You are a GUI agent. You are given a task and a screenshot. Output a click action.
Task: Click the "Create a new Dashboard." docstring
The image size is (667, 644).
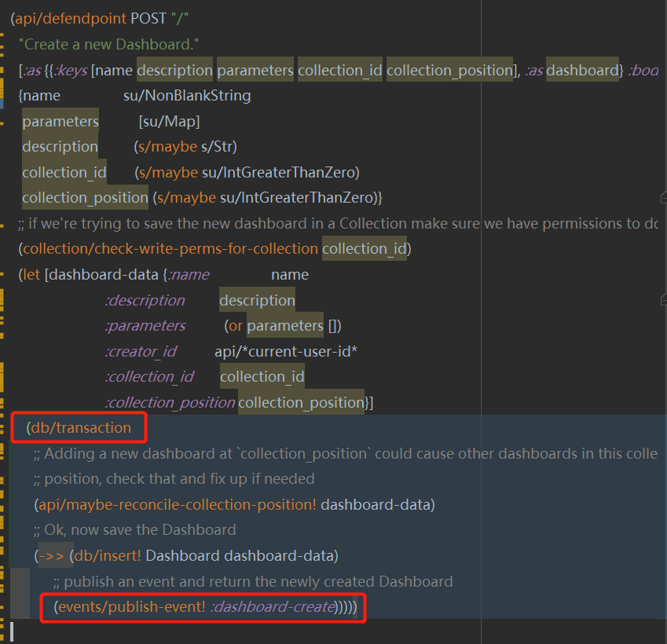pos(108,44)
